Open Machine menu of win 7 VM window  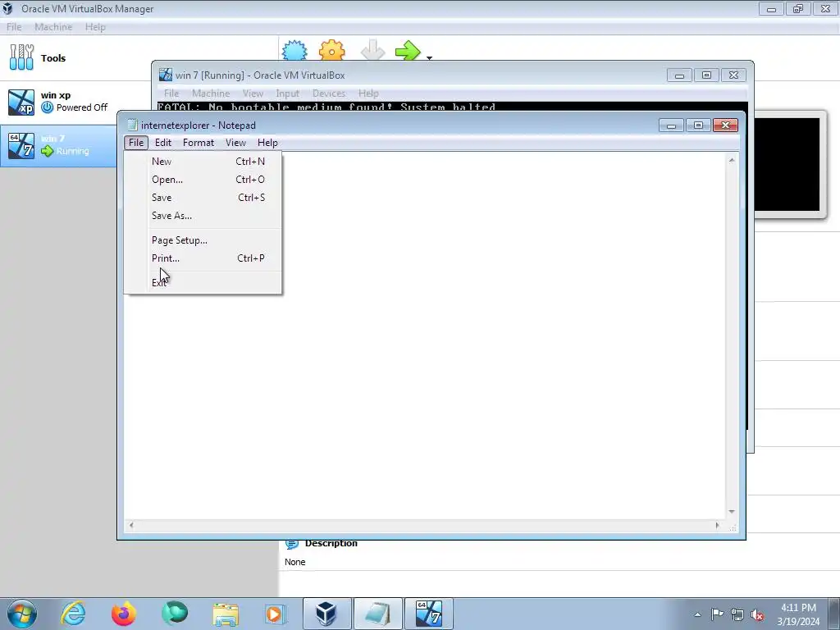(211, 94)
